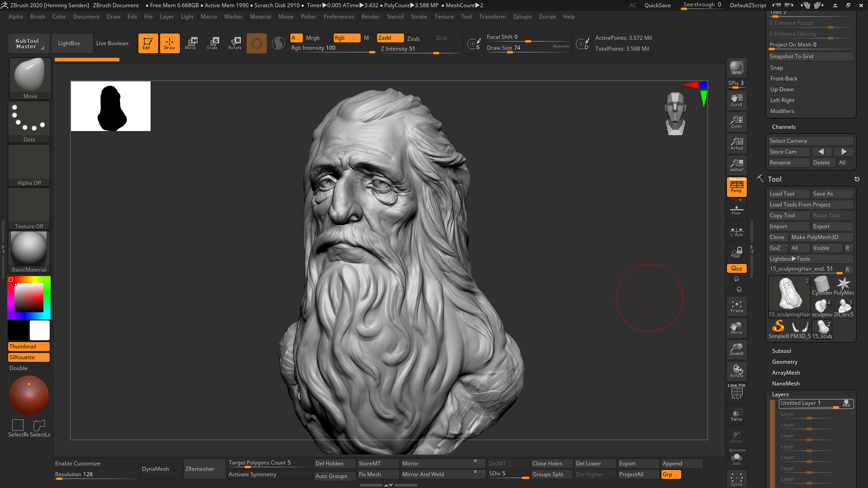Toggle Transp transparency mode
The width and height of the screenshot is (868, 488).
(x=736, y=415)
